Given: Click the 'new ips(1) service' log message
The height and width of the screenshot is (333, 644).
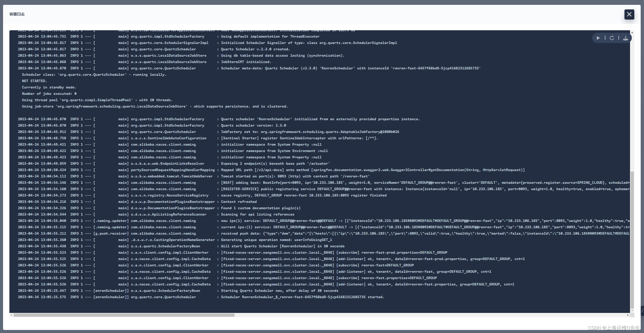Looking at the screenshot, I should click(426, 221).
